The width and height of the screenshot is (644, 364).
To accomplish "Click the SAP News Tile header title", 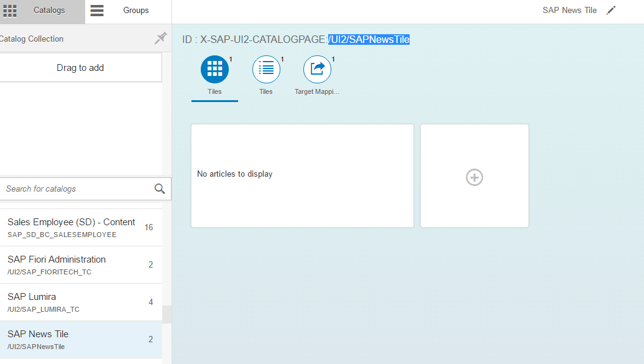I will point(569,11).
